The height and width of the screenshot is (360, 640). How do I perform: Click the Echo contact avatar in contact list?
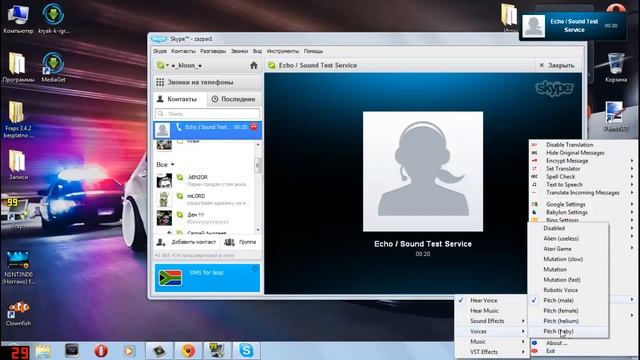pos(163,130)
